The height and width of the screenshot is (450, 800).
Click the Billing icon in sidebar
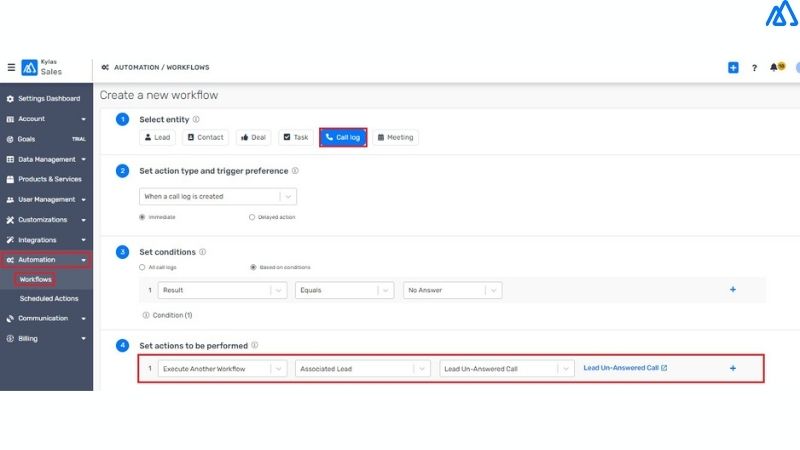coord(10,338)
